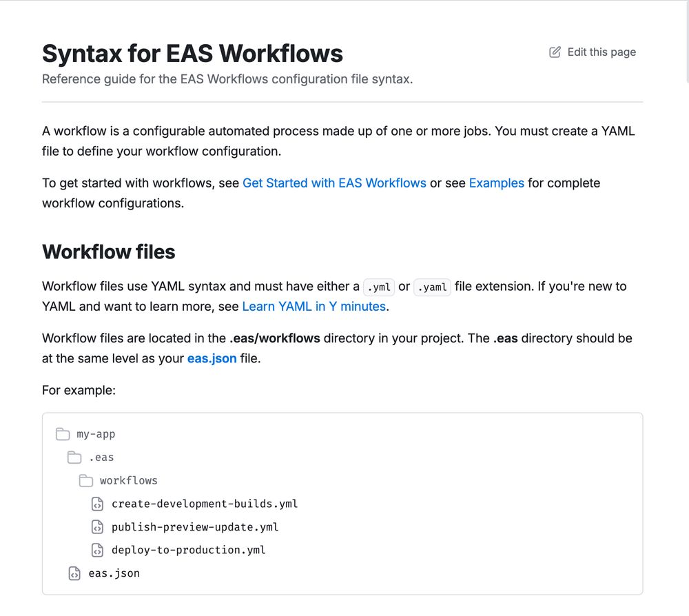Click the eas.json file icon in tree
This screenshot has width=689, height=616.
[74, 573]
